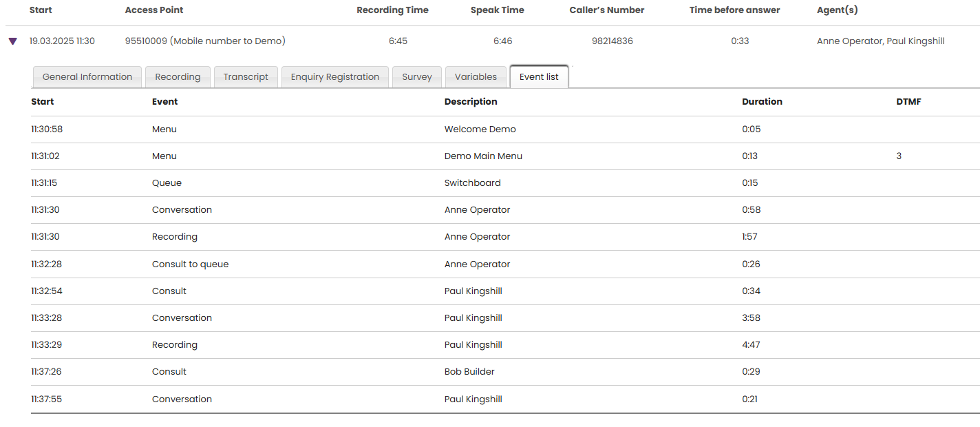Click the Recording Time column header
This screenshot has height=427, width=980.
coord(392,10)
